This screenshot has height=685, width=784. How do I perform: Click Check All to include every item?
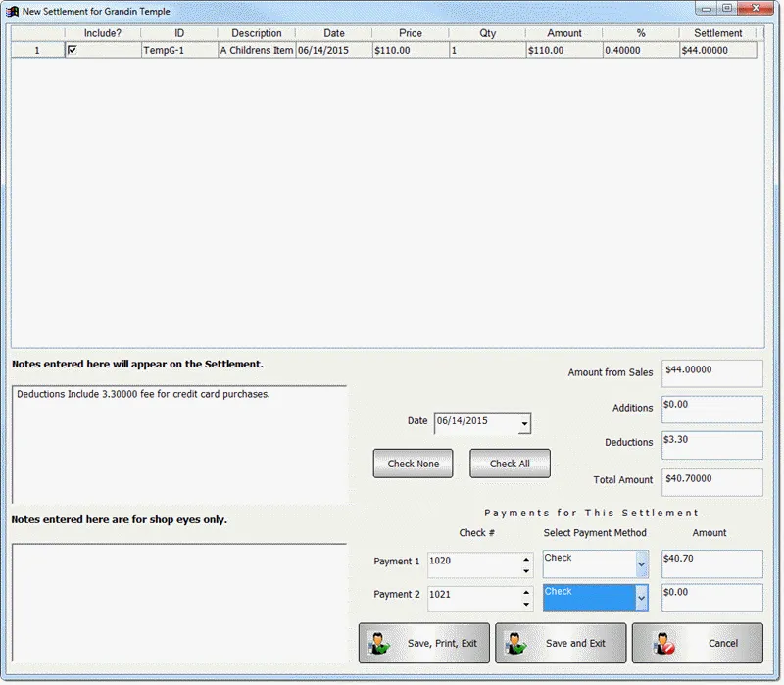pyautogui.click(x=510, y=463)
